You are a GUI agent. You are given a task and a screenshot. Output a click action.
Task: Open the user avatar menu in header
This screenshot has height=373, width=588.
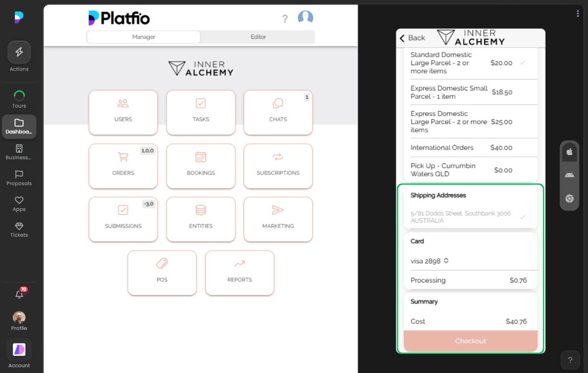click(x=305, y=18)
